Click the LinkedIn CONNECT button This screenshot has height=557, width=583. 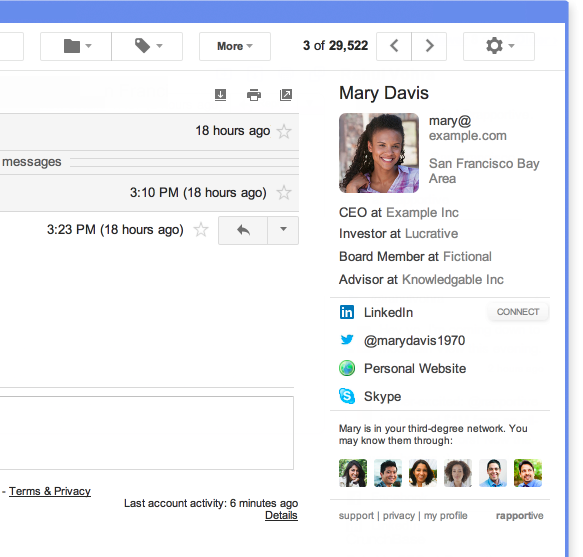pos(518,312)
